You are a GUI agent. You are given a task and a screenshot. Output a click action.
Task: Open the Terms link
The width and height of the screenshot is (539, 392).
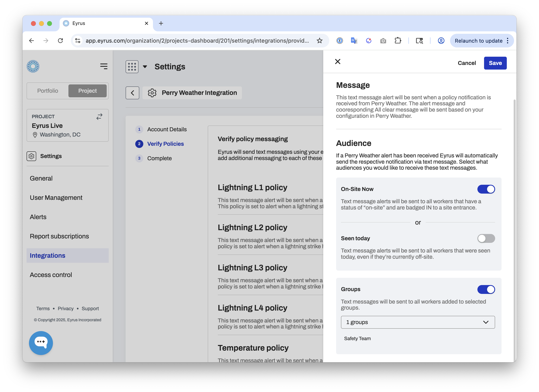[x=43, y=308]
